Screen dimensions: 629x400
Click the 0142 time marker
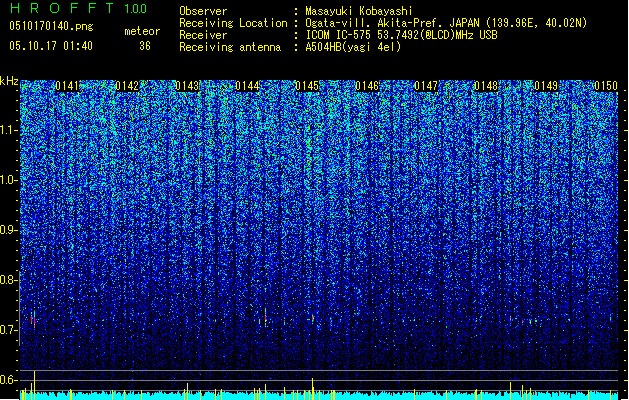(127, 86)
